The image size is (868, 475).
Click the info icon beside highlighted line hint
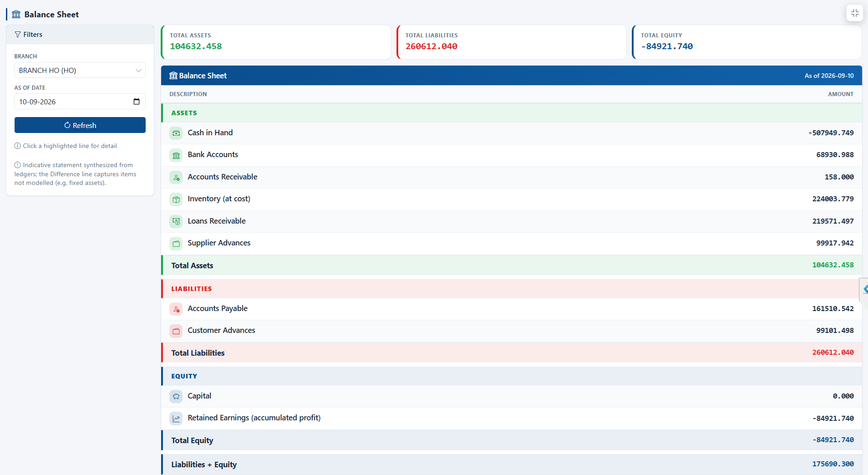(x=17, y=146)
